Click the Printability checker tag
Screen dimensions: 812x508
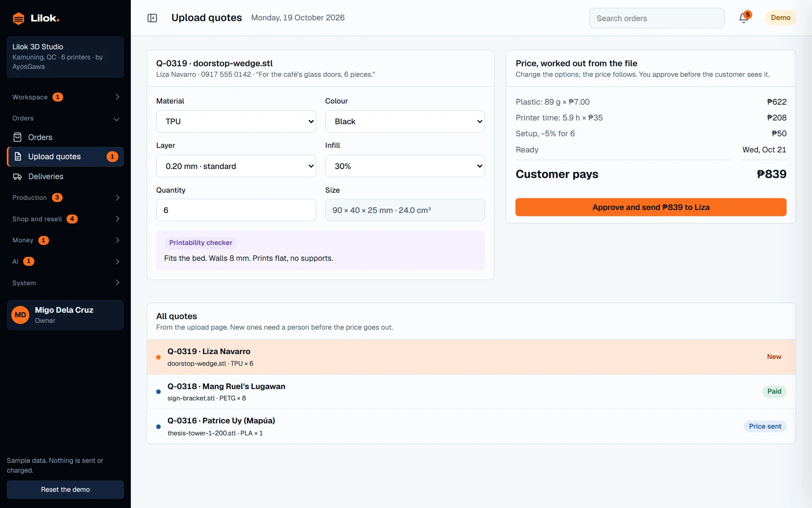click(x=201, y=242)
